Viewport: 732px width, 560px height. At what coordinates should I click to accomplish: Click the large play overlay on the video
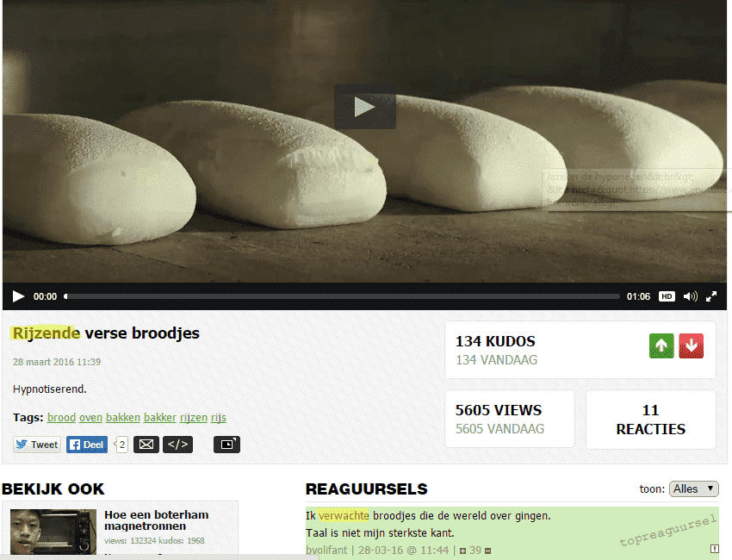point(364,107)
